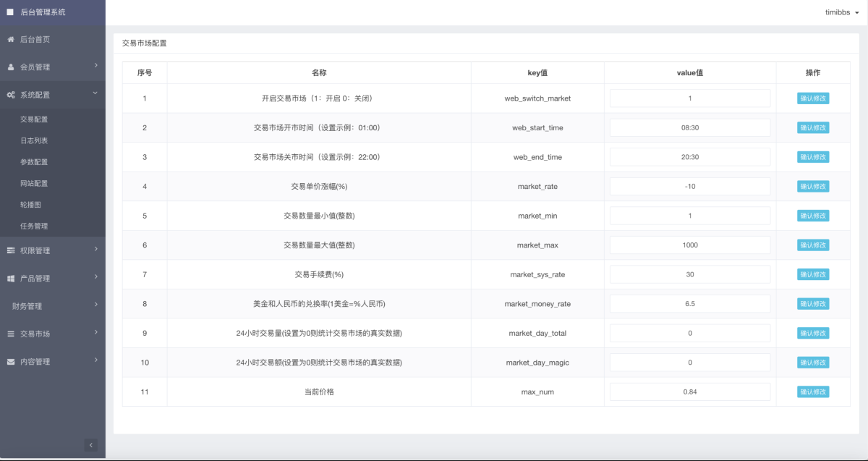Click the list icon beside 交易市场

pyautogui.click(x=11, y=334)
